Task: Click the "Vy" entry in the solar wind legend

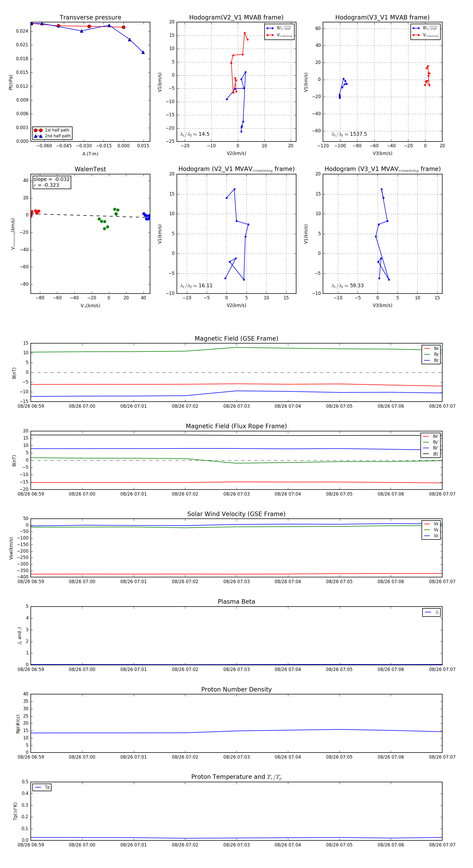Action: click(431, 530)
